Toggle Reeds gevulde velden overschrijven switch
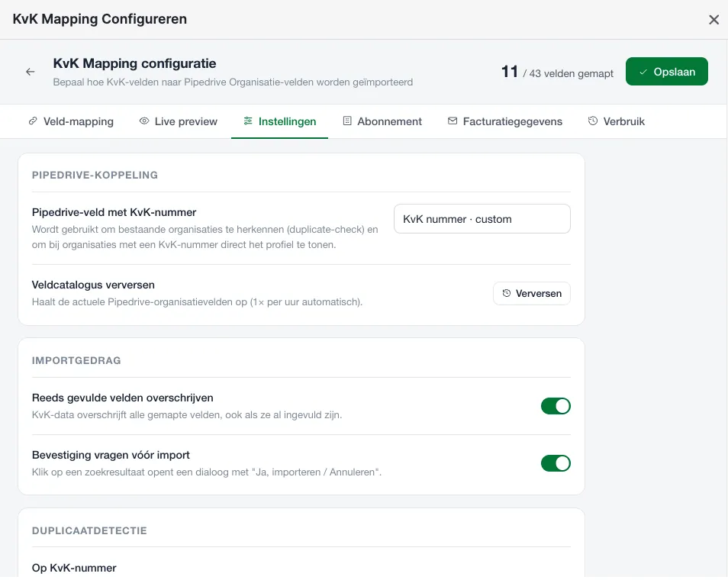The width and height of the screenshot is (728, 580). [556, 406]
